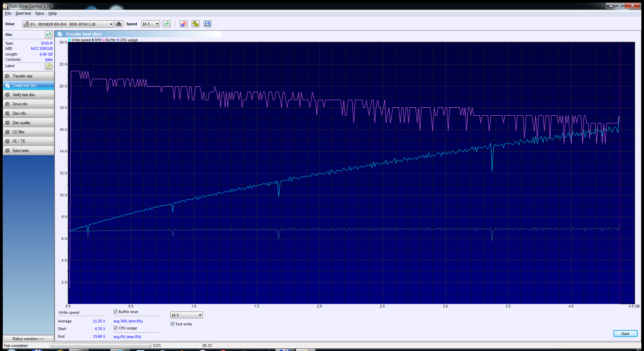Toggle the Buffer level checkbox
The width and height of the screenshot is (644, 351).
click(116, 312)
